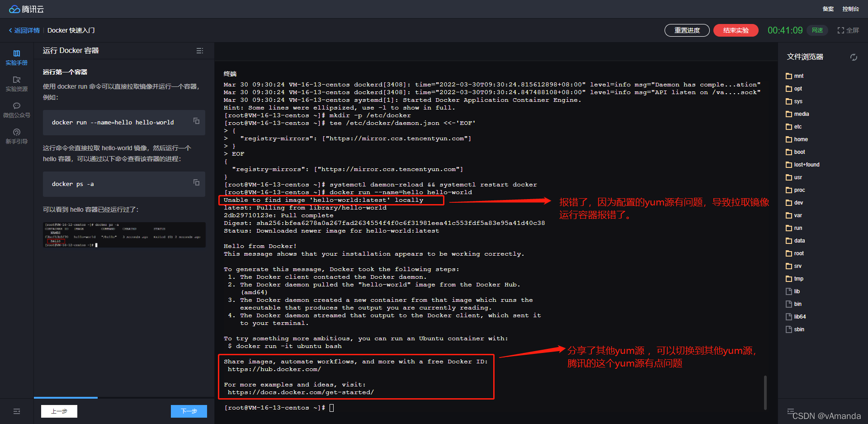
Task: Open the var folder
Action: (x=794, y=215)
